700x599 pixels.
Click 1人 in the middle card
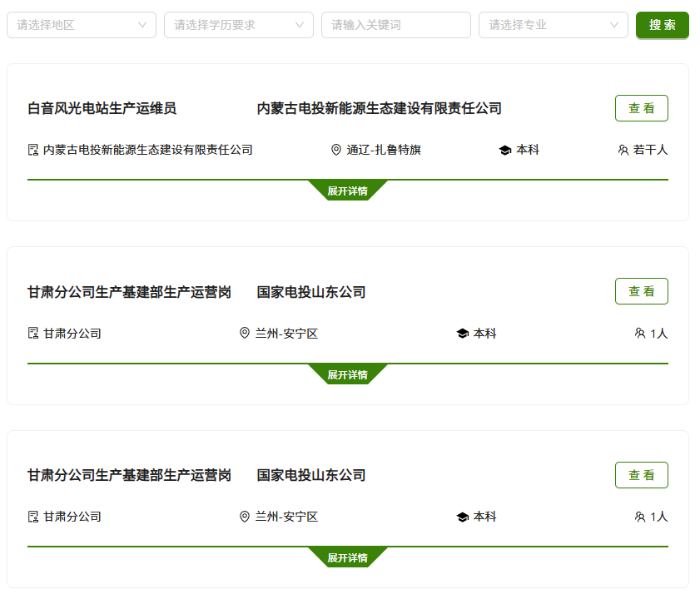tap(659, 334)
